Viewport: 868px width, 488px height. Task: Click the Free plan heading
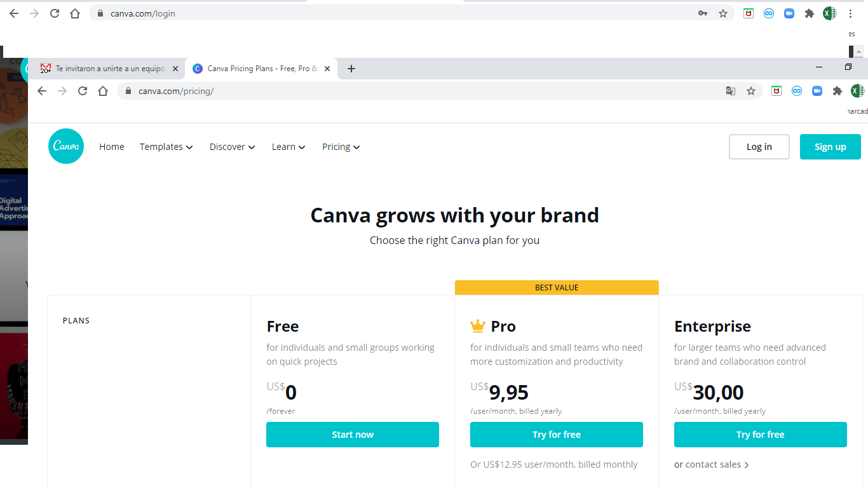pyautogui.click(x=283, y=327)
